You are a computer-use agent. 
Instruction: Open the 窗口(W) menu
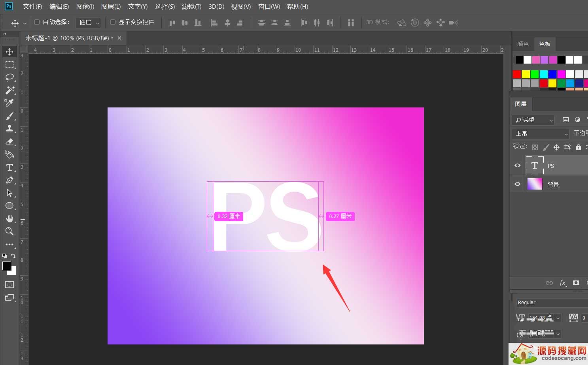[269, 7]
